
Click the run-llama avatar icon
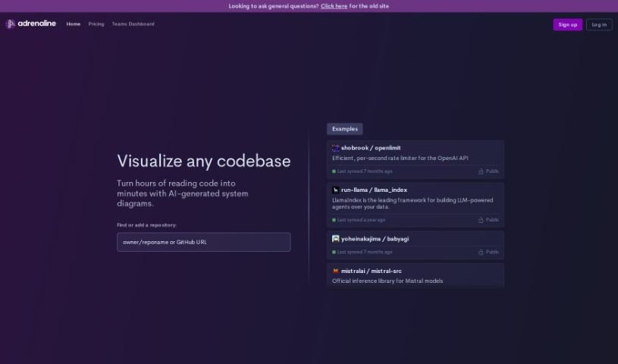pos(335,190)
